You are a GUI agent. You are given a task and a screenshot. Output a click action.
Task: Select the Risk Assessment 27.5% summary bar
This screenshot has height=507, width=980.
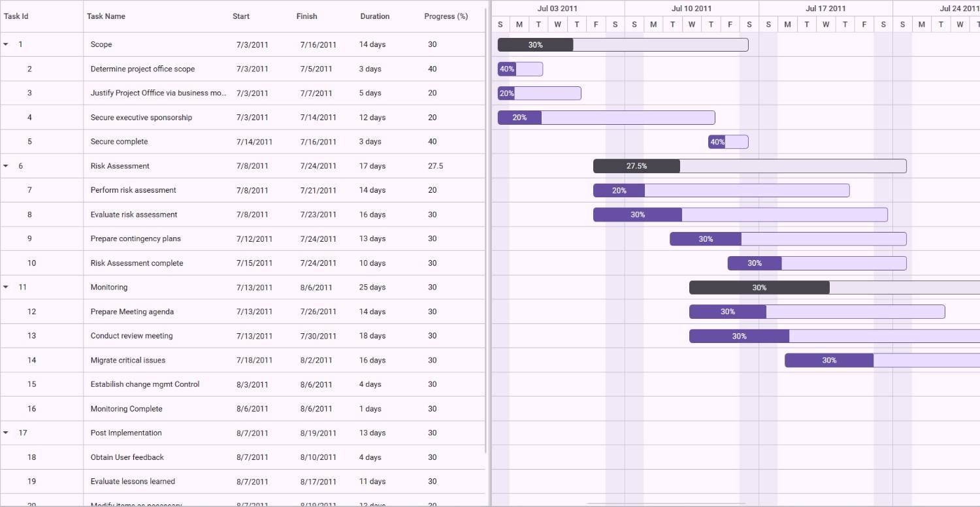pyautogui.click(x=750, y=166)
